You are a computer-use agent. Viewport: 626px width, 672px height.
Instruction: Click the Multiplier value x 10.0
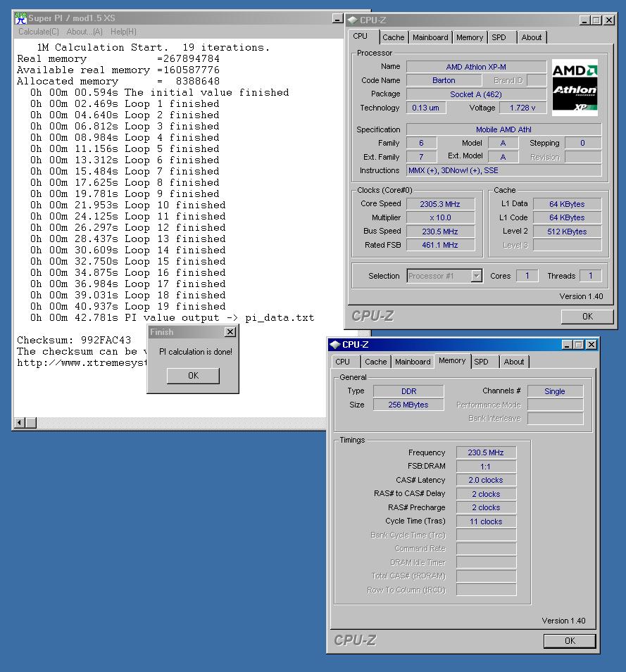pos(440,217)
